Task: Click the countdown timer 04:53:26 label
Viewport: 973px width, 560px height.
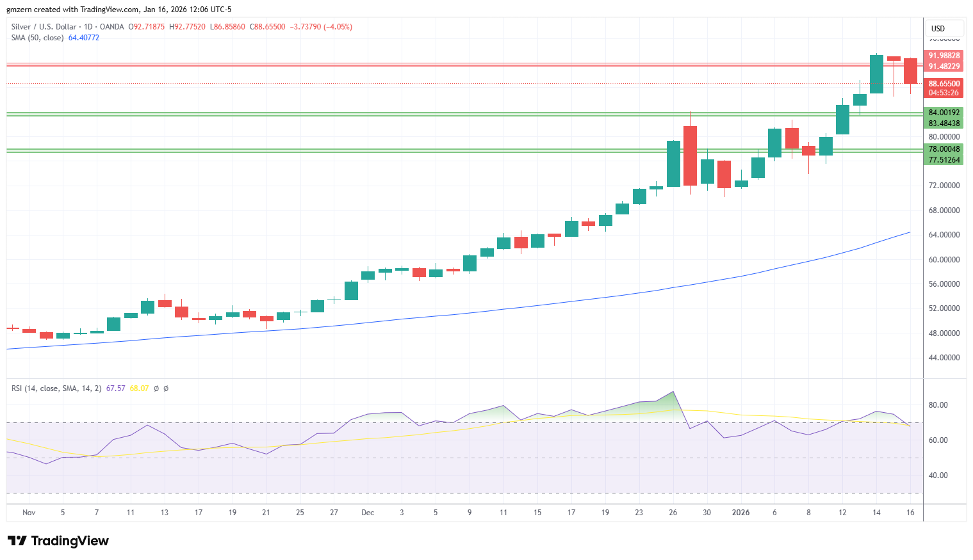Action: pyautogui.click(x=944, y=93)
